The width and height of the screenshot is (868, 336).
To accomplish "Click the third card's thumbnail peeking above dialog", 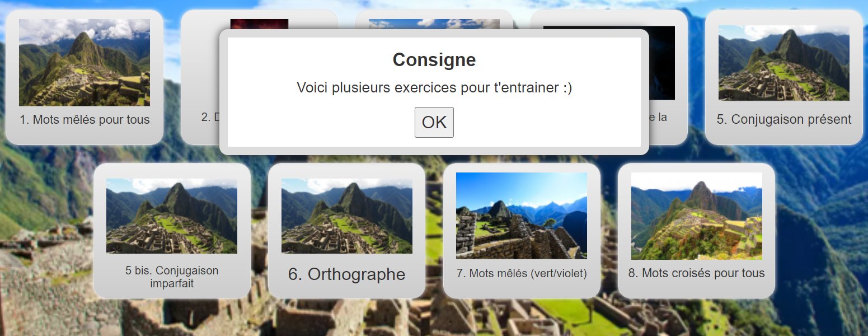I will point(434,24).
